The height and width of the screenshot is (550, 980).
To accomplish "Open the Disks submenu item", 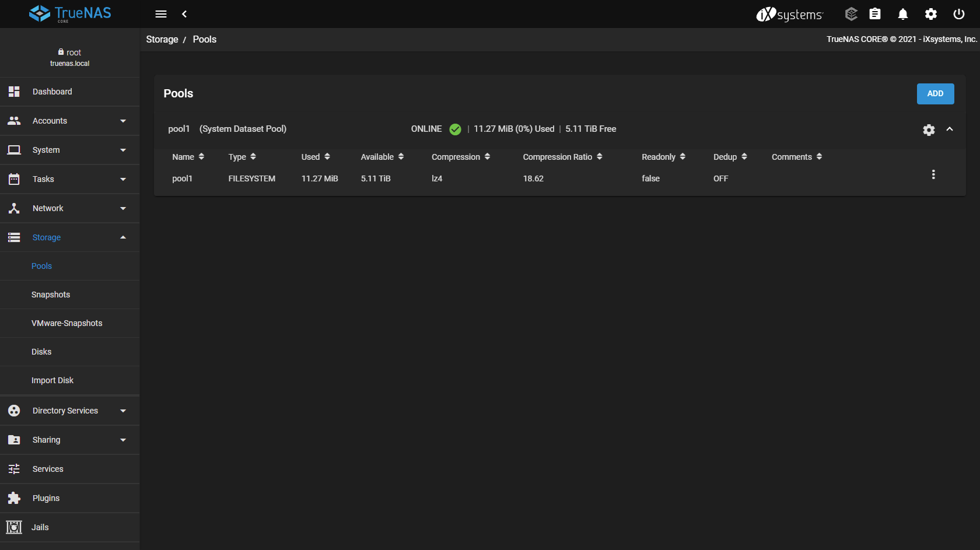I will (70, 352).
